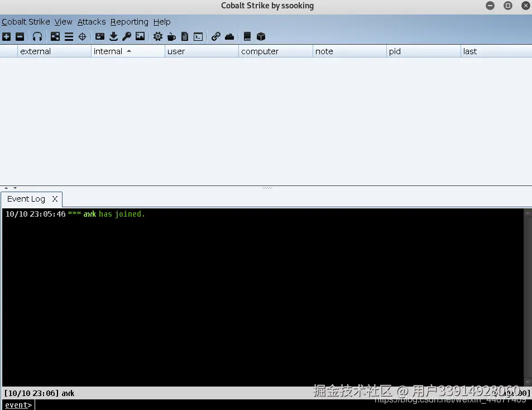Open the Cobalt Strike menu
This screenshot has width=532, height=410.
tap(26, 22)
